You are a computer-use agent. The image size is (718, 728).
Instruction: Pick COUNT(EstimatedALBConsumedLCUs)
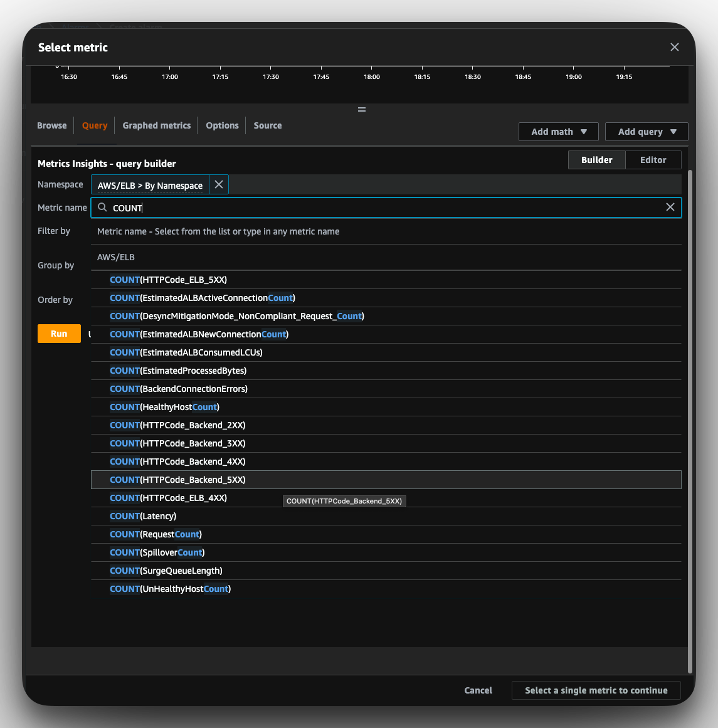click(x=386, y=352)
